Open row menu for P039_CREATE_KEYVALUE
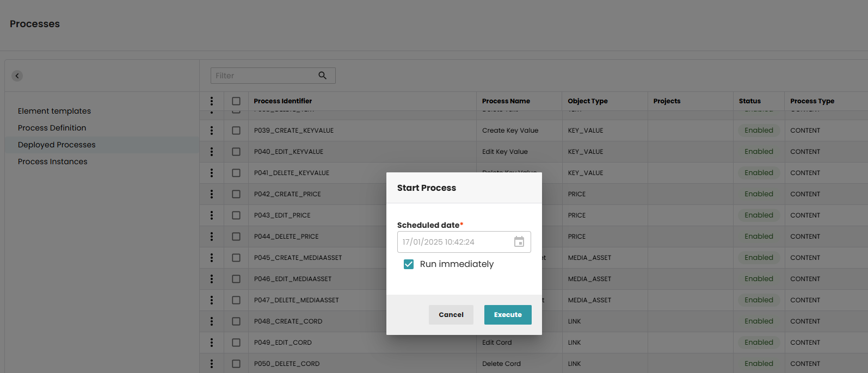This screenshot has width=868, height=373. coord(212,130)
